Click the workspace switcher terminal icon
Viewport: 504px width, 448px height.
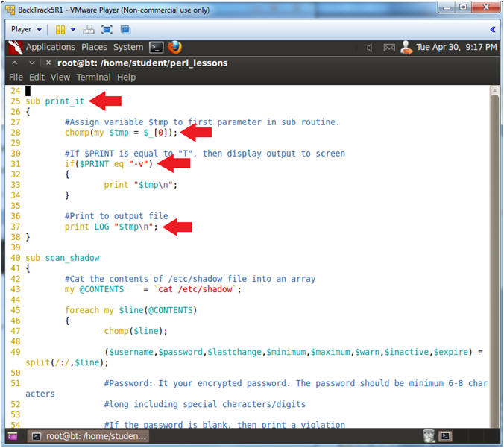click(x=445, y=436)
